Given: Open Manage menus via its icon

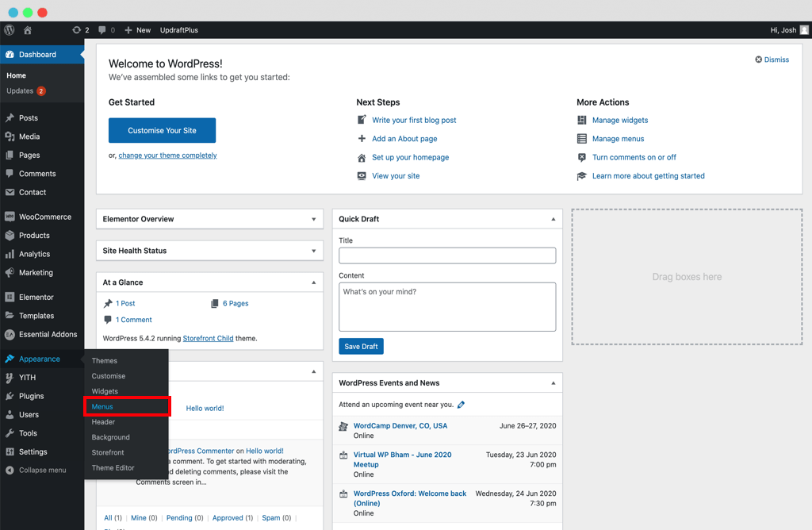Looking at the screenshot, I should coord(584,138).
